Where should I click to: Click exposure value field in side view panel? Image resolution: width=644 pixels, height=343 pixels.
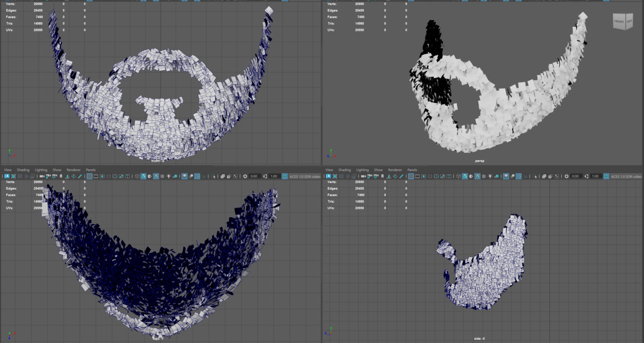576,176
